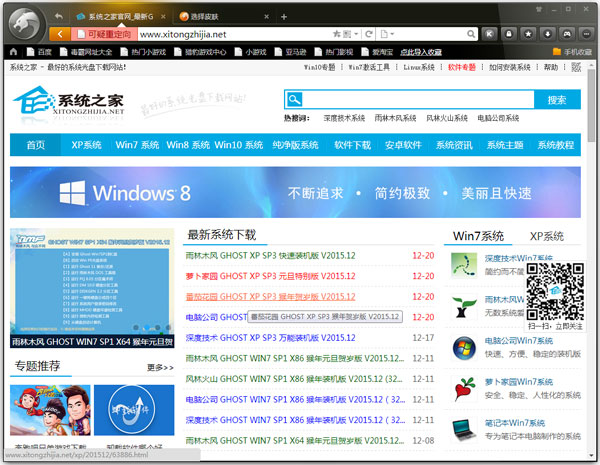Focus the website search input field

pyautogui.click(x=418, y=100)
